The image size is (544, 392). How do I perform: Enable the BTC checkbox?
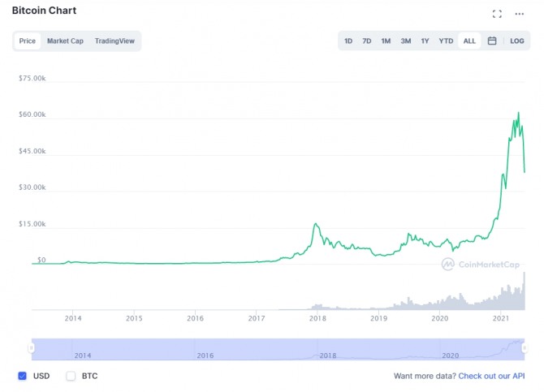coord(71,376)
